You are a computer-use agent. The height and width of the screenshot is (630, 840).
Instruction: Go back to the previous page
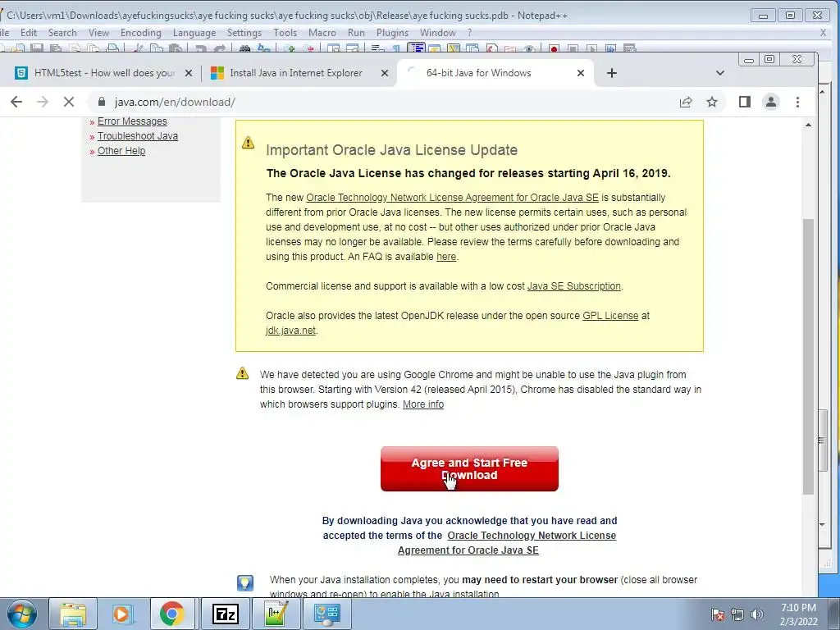pos(16,102)
